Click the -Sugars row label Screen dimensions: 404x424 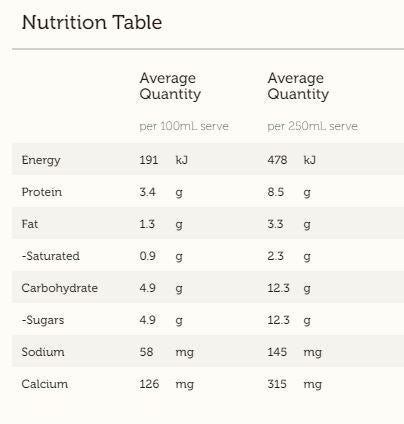(x=43, y=320)
